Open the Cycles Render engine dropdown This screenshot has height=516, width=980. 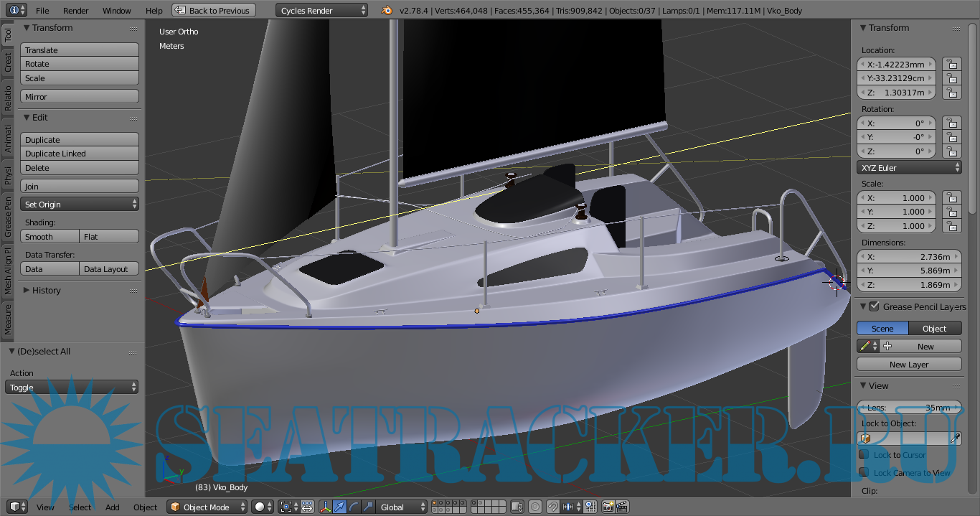(x=321, y=11)
